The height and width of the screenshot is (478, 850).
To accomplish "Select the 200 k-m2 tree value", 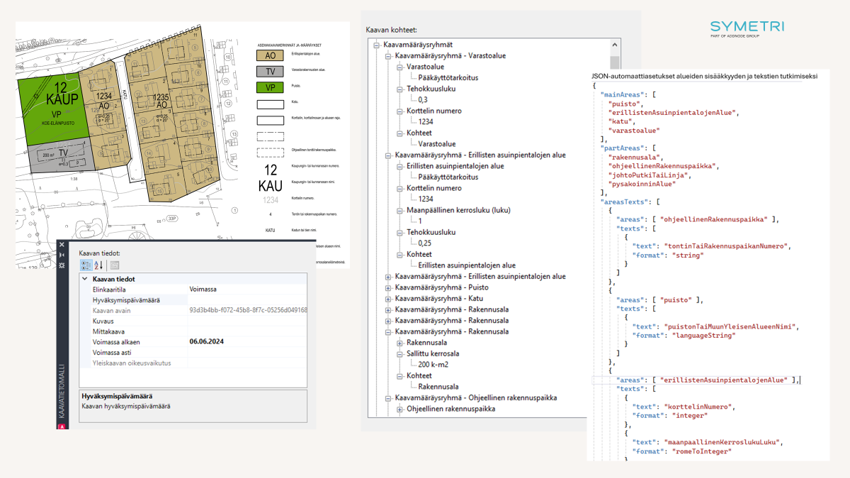I will click(x=433, y=364).
